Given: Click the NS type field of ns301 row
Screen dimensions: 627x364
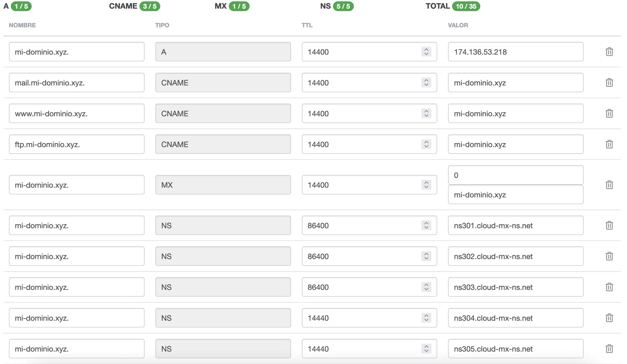Looking at the screenshot, I should coord(223,225).
